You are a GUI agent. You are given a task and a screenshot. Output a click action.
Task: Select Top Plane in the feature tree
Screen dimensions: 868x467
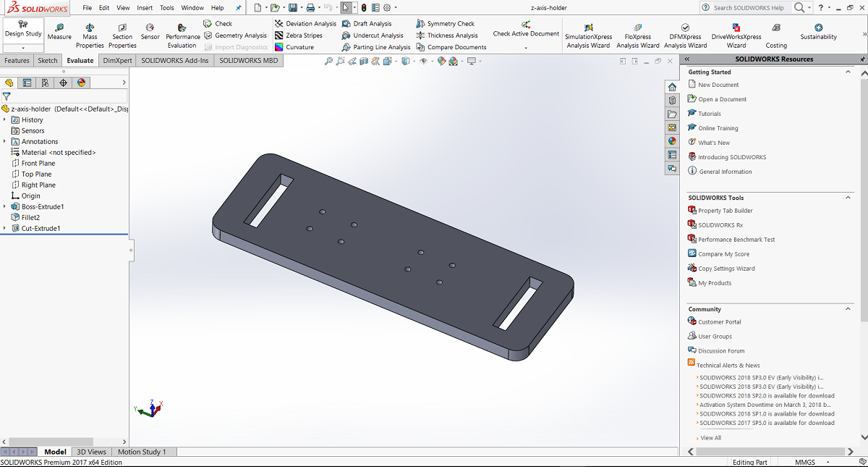click(x=36, y=174)
